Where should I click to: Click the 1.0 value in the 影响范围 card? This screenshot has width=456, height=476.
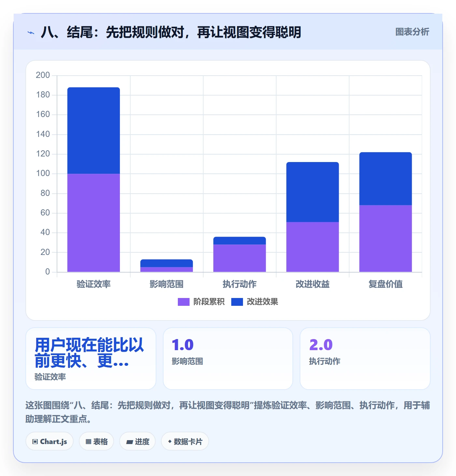[182, 345]
